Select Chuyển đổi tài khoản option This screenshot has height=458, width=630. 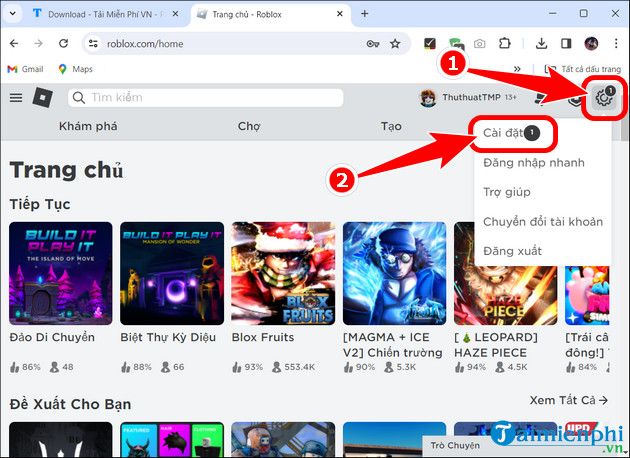coord(543,222)
